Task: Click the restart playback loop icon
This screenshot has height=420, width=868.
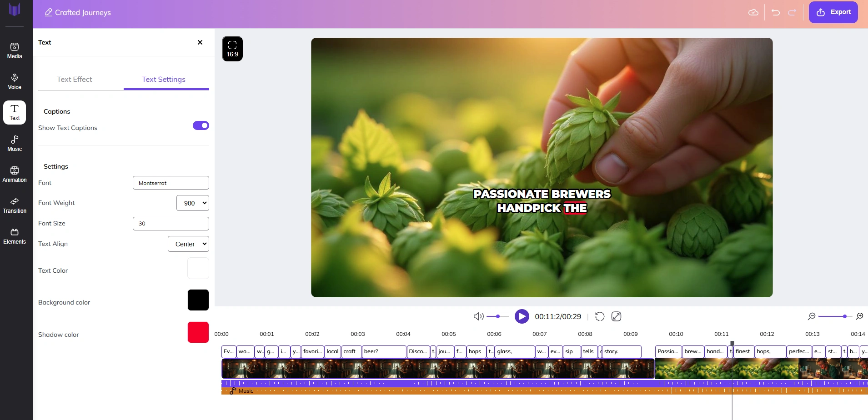Action: (600, 316)
